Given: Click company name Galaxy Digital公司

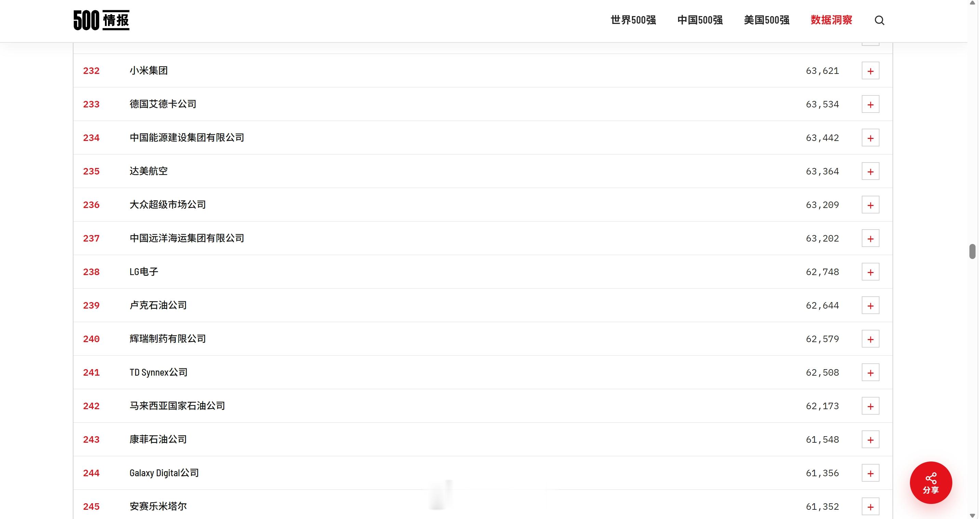Looking at the screenshot, I should [164, 473].
